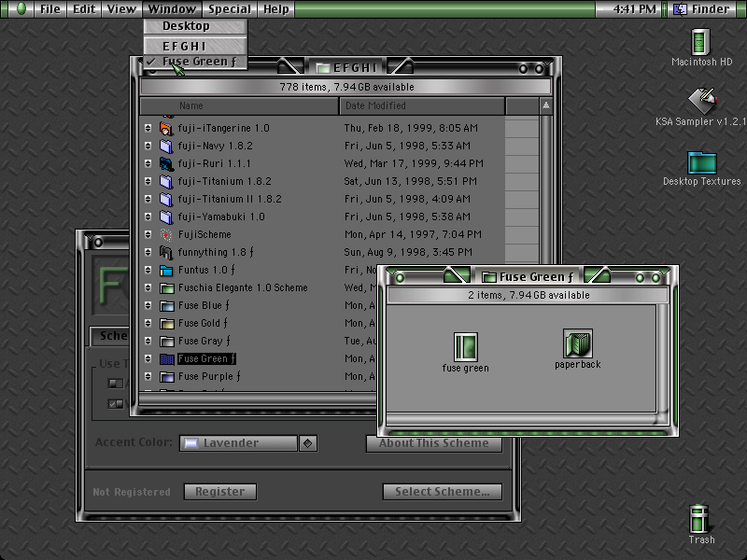Select the fuse green scheme file icon
The image size is (747, 560).
[x=465, y=346]
